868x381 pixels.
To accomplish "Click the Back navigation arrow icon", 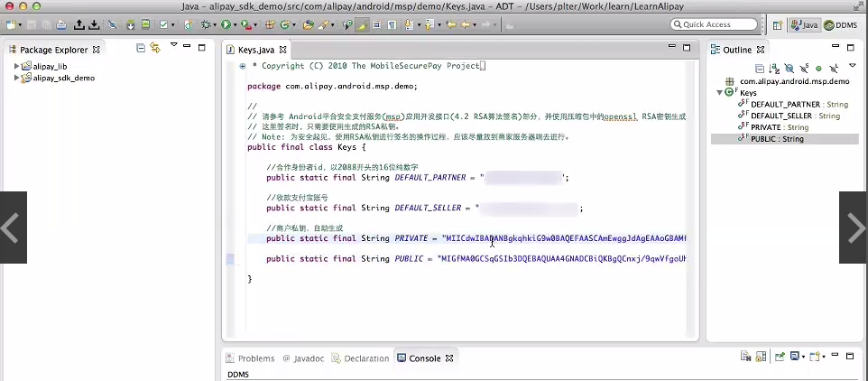I will [x=466, y=24].
